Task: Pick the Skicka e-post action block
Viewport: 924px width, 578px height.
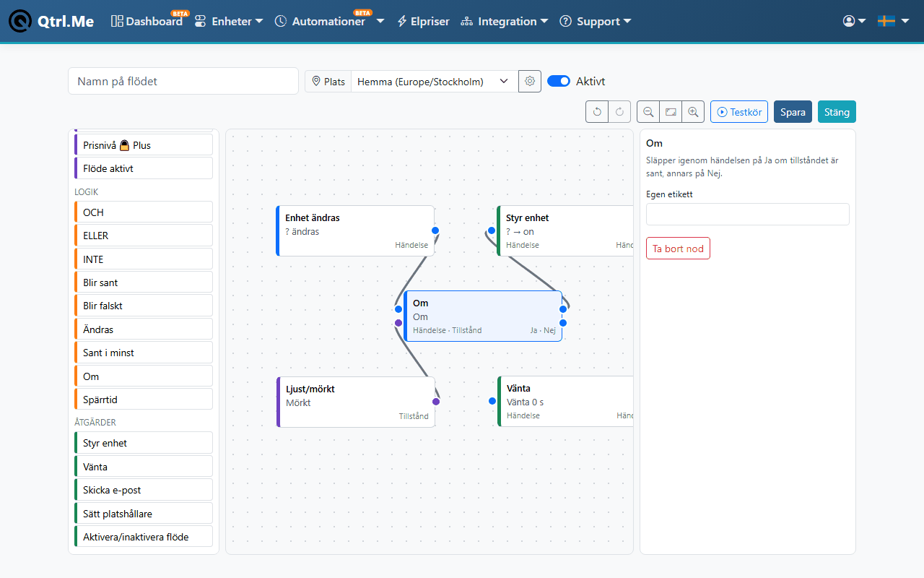Action: pos(144,490)
